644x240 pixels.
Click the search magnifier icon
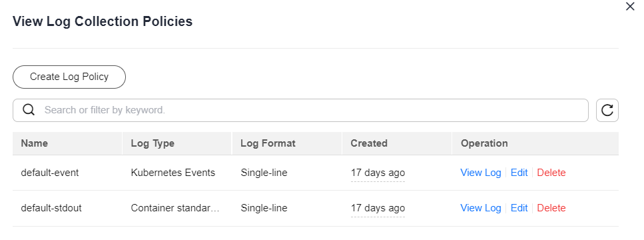tap(29, 110)
